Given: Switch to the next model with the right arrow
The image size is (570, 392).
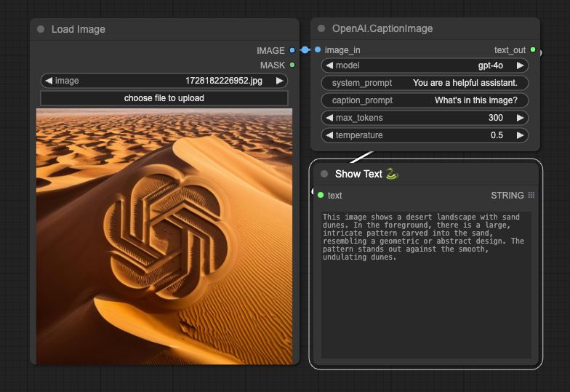Looking at the screenshot, I should point(521,65).
